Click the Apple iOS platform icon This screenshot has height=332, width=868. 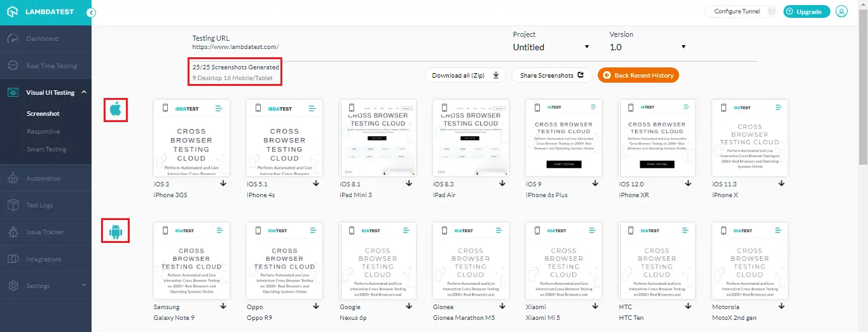pyautogui.click(x=115, y=109)
